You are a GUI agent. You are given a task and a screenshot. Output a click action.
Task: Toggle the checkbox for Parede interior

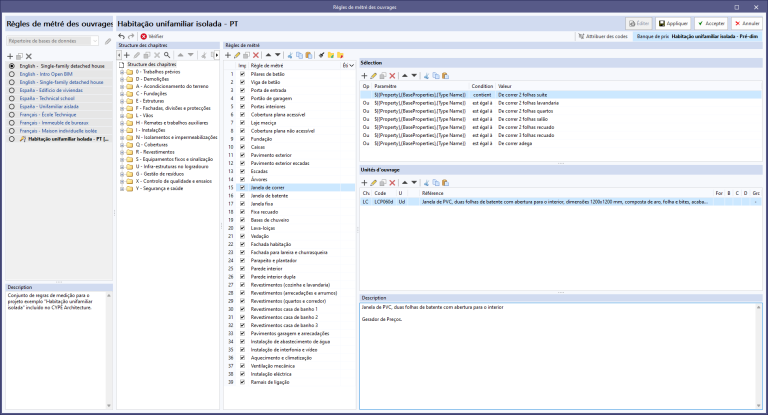click(x=242, y=269)
